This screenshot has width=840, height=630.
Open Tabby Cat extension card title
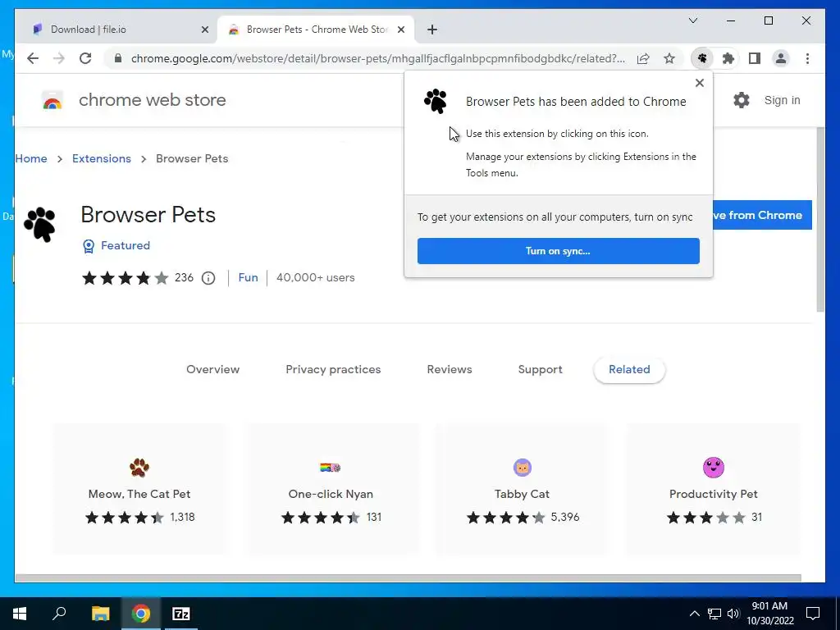(523, 495)
